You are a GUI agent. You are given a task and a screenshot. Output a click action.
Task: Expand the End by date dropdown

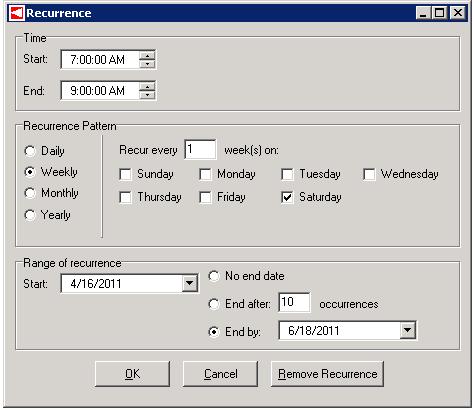pyautogui.click(x=407, y=331)
